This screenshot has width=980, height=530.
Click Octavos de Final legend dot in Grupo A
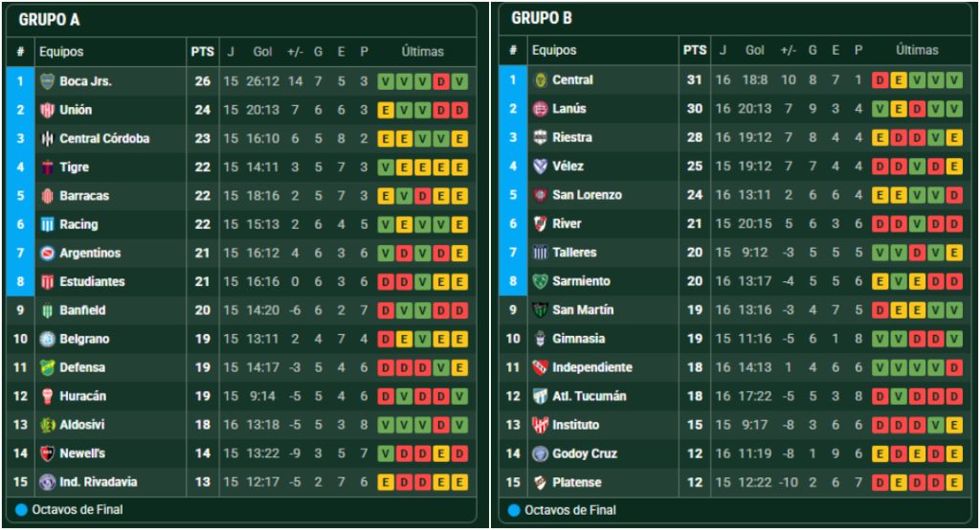pos(22,510)
